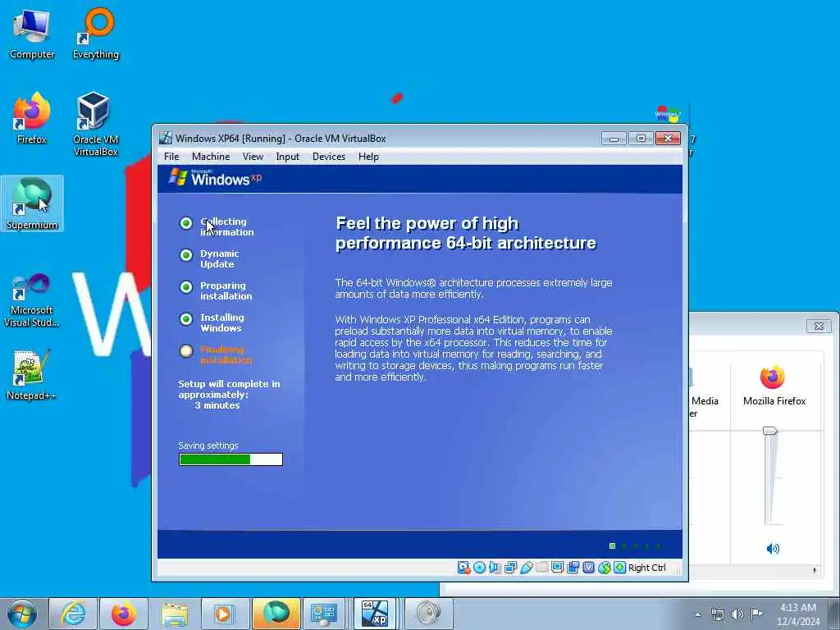
Task: Select the Notepad++ desktop shortcut
Action: [32, 375]
